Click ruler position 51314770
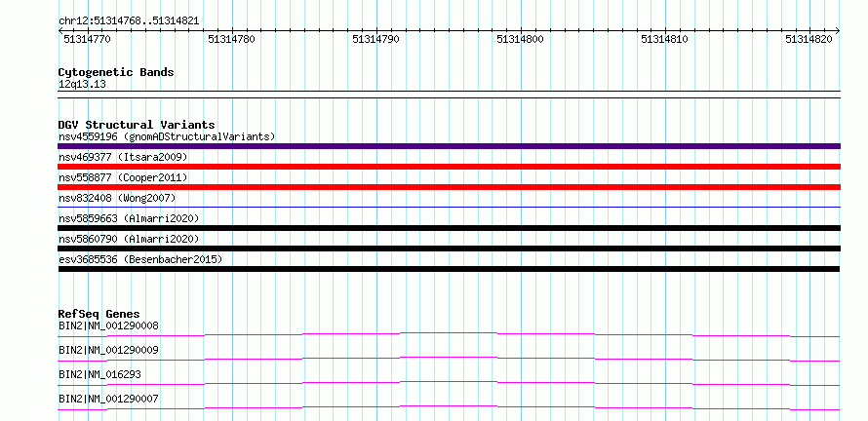The image size is (868, 421). (87, 39)
